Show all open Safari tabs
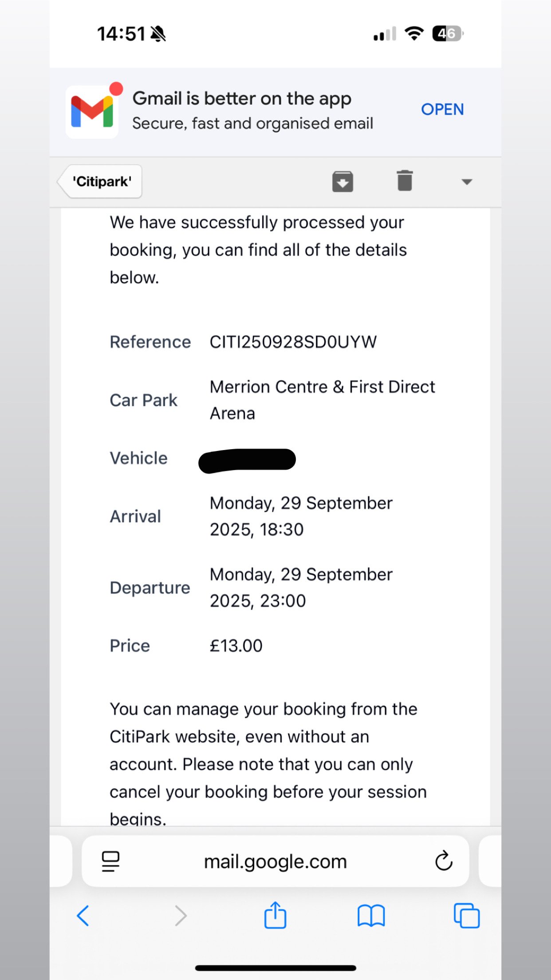551x980 pixels. tap(467, 916)
